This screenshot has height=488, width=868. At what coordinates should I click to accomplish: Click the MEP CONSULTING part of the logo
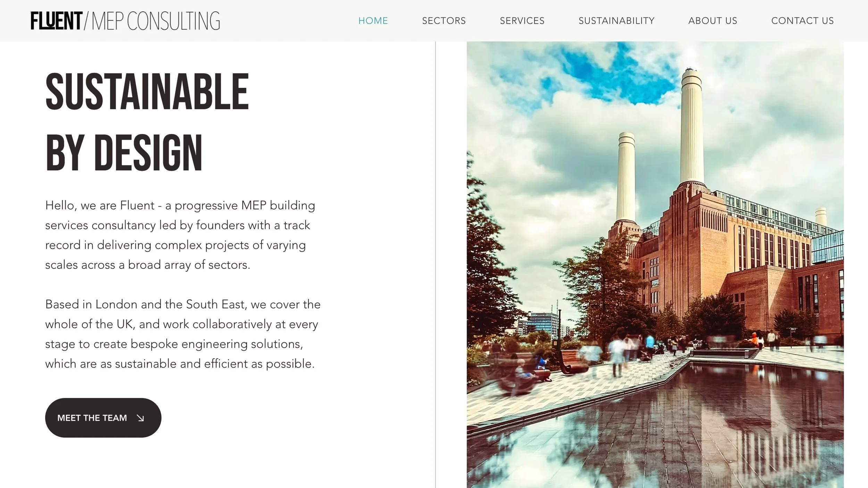(156, 21)
